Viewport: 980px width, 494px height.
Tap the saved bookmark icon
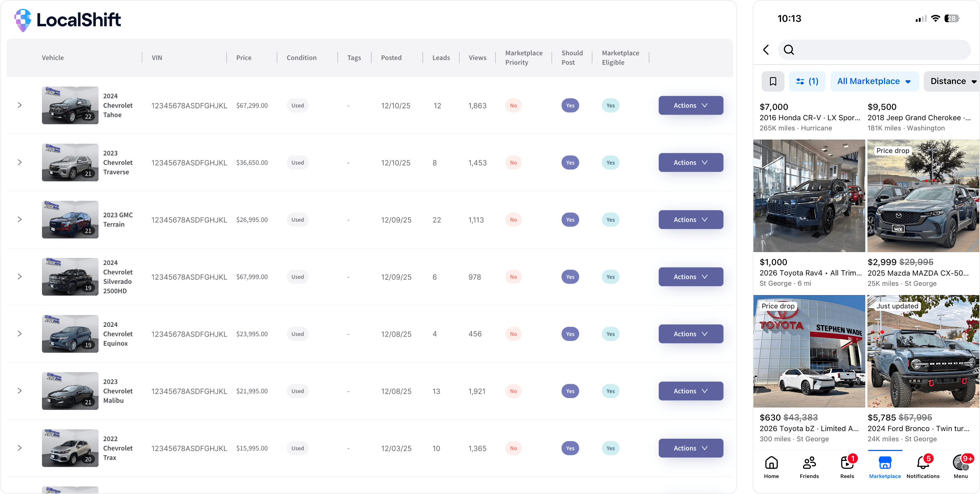[x=773, y=82]
